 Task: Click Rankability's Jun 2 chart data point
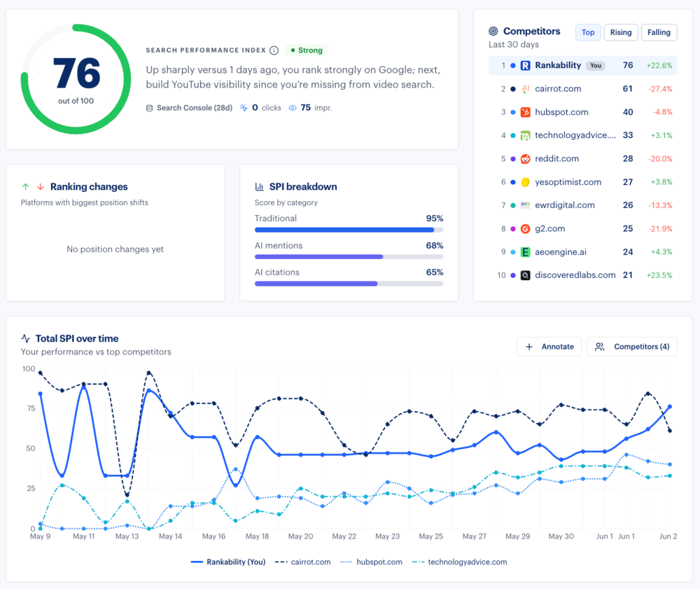(670, 407)
